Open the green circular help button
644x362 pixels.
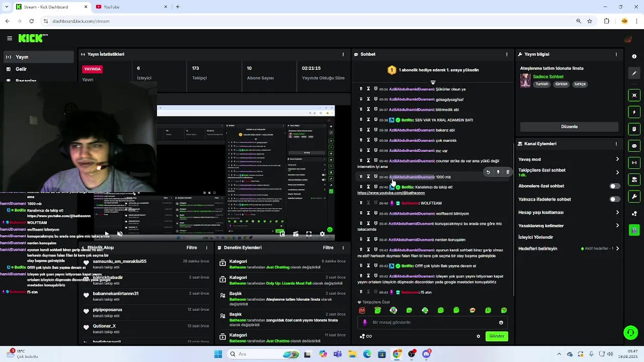coord(630,332)
